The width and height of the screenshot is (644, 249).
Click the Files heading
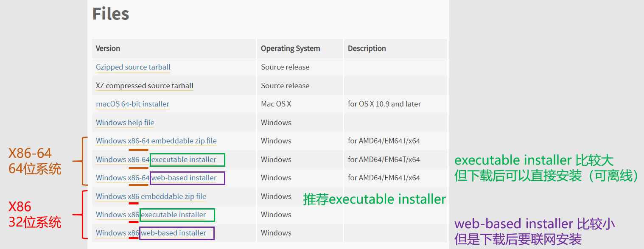111,14
